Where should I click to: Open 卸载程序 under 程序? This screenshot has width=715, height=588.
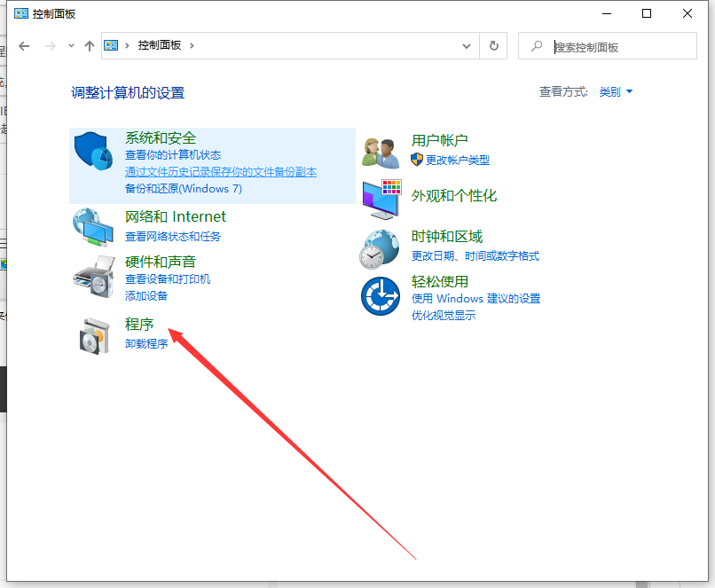pos(145,344)
